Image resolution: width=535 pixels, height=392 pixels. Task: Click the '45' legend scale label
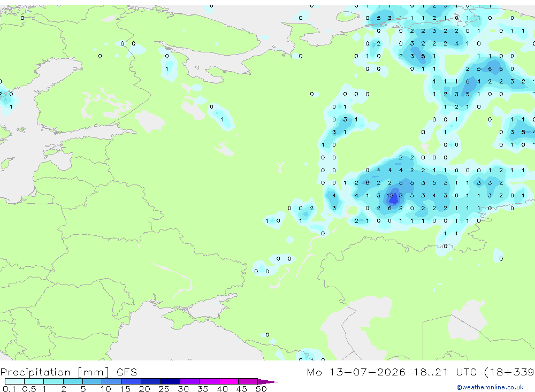[x=242, y=389]
